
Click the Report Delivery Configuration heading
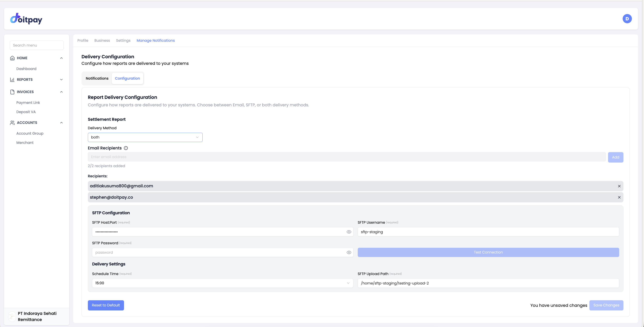tap(122, 97)
